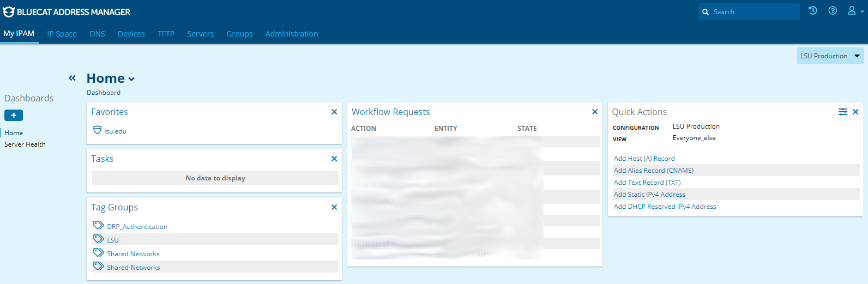Click the ENTITY column header
The height and width of the screenshot is (284, 868).
coord(446,129)
